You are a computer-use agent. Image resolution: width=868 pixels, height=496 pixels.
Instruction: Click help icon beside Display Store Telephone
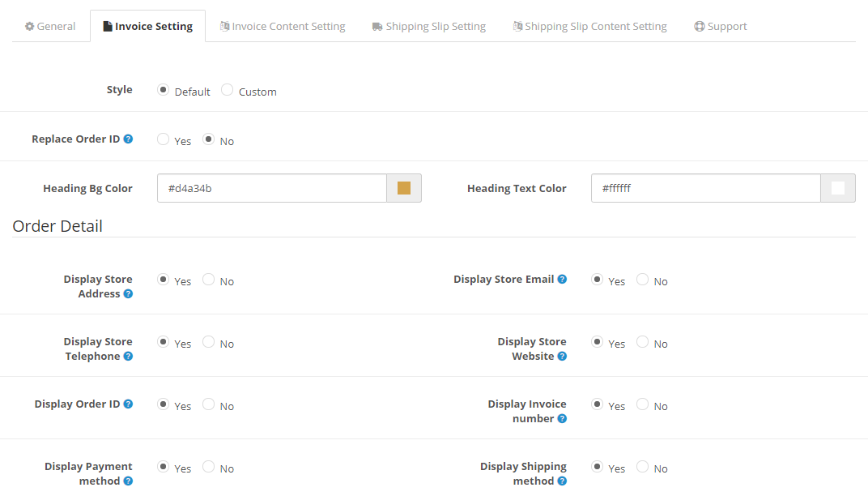(128, 357)
